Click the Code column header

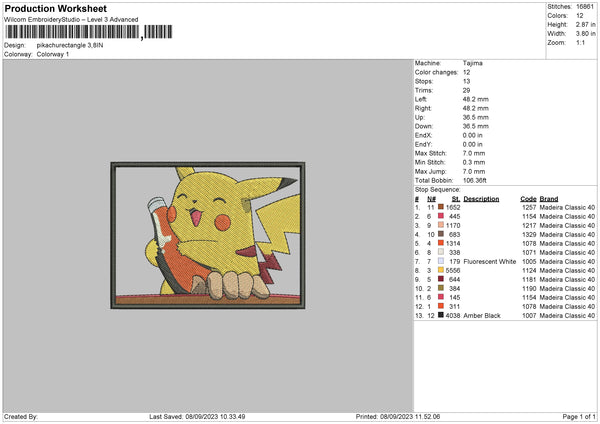tap(528, 198)
